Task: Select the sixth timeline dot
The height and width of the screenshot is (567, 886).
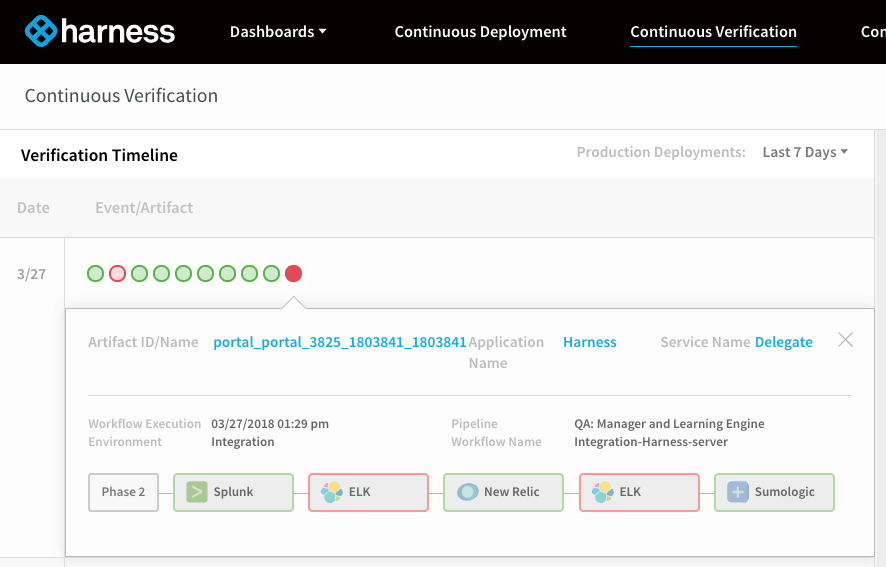Action: pos(205,274)
